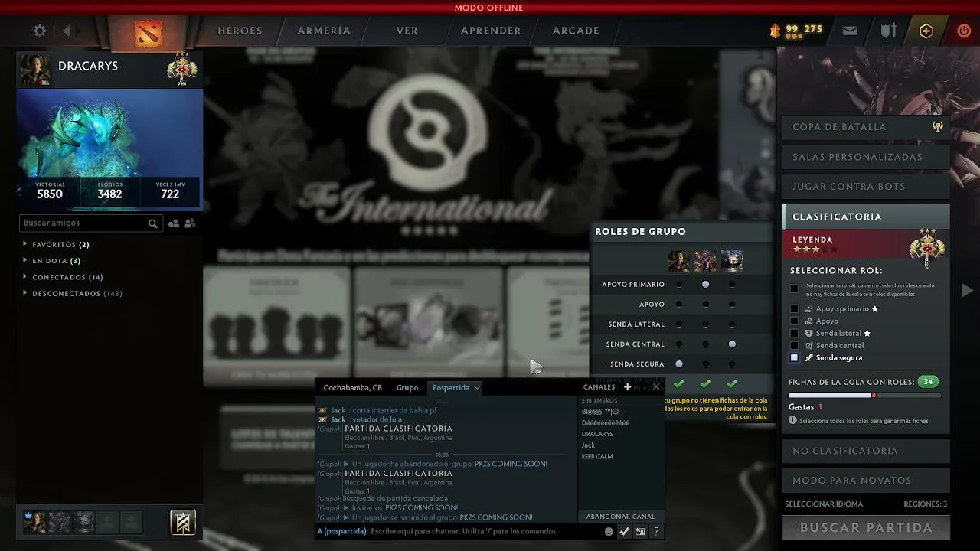The image size is (980, 551).
Task: Expand the No Clasificatoria section
Action: point(866,451)
